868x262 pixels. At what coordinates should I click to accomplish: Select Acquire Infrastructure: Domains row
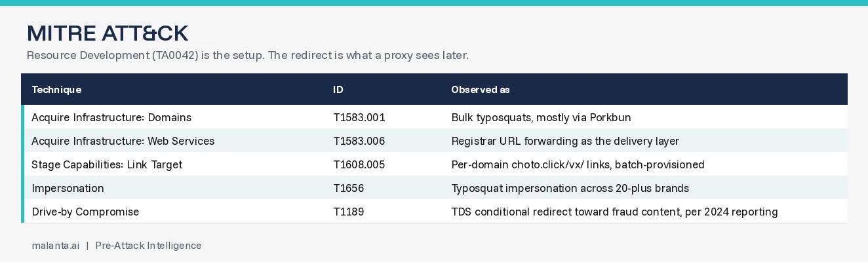[x=434, y=117]
